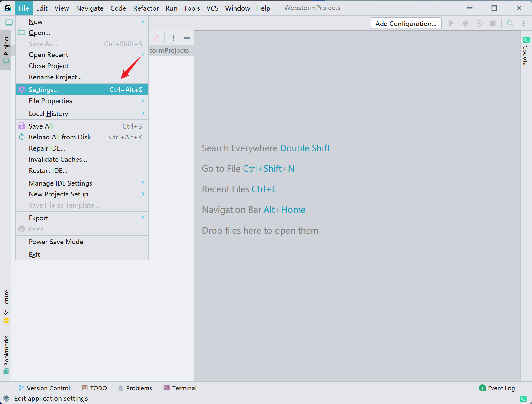Click the WebstormProjects root item in Project panel
The image size is (532, 404).
click(169, 51)
